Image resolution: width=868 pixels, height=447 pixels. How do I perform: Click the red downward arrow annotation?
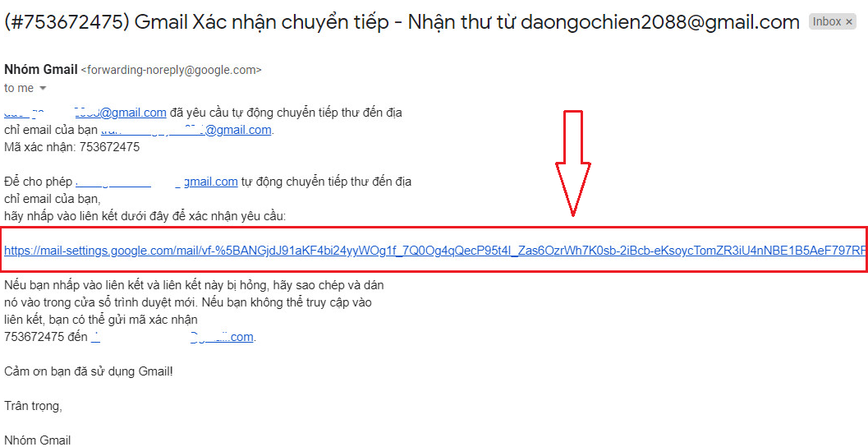coord(572,163)
